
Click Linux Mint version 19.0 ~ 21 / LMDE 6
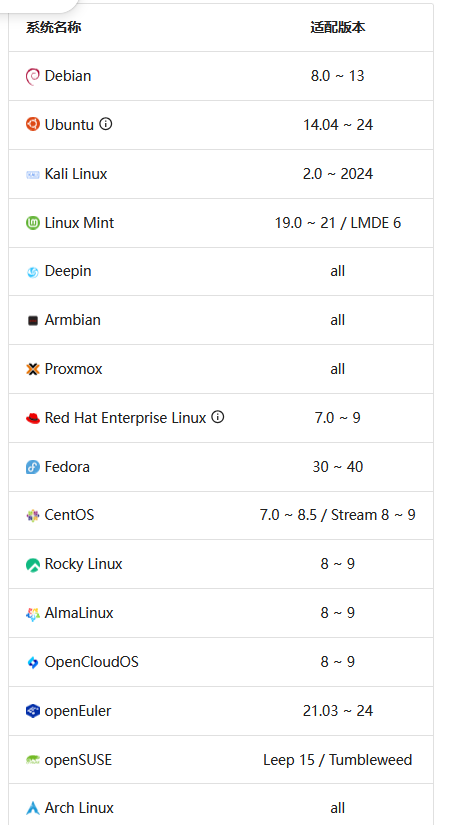(337, 223)
